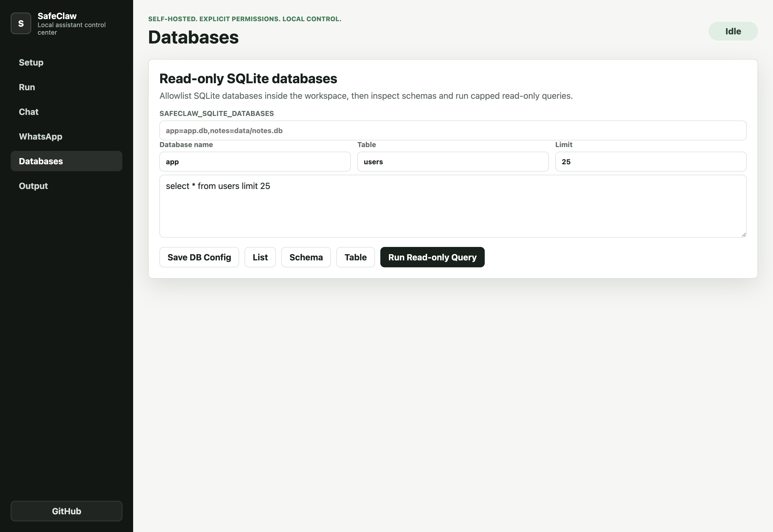
Task: Focus the SQL query text area
Action: click(x=453, y=206)
